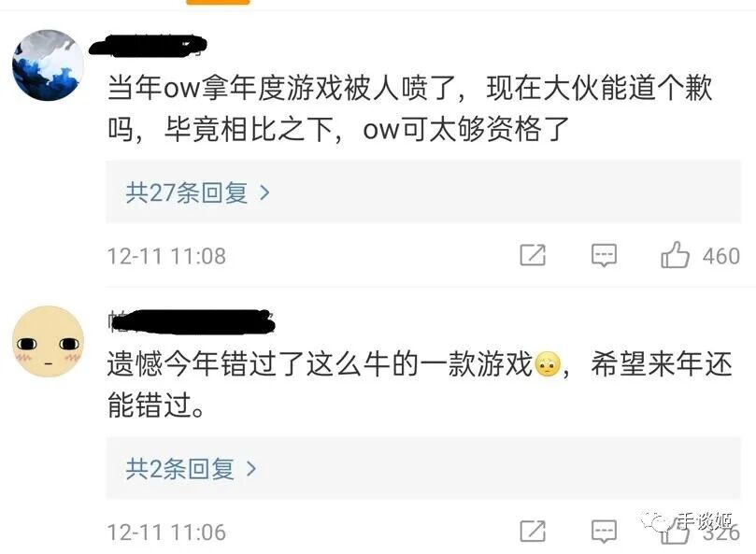Expand the 共2条回复 replies
Screen dimensions: 756x554
click(x=423, y=468)
